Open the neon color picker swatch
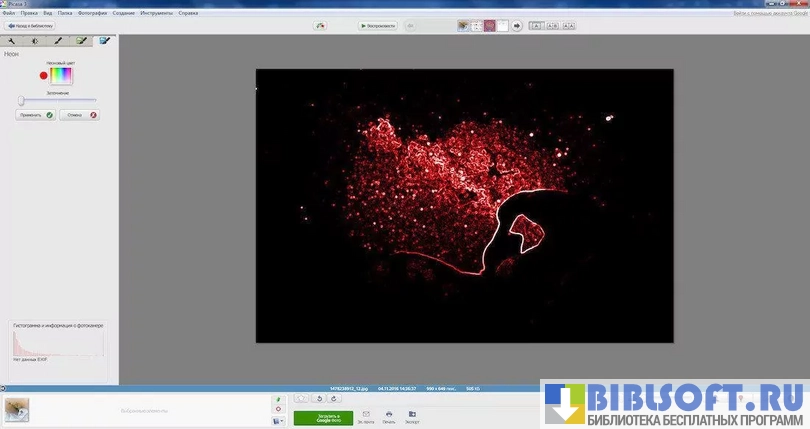The width and height of the screenshot is (810, 429). (61, 75)
